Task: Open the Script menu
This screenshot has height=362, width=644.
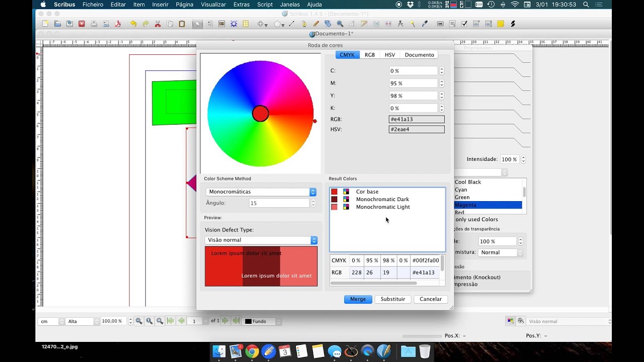Action: coord(265,5)
